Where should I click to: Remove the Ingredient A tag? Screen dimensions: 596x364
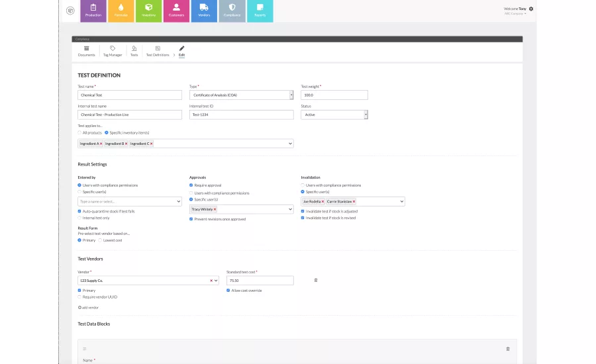(101, 144)
